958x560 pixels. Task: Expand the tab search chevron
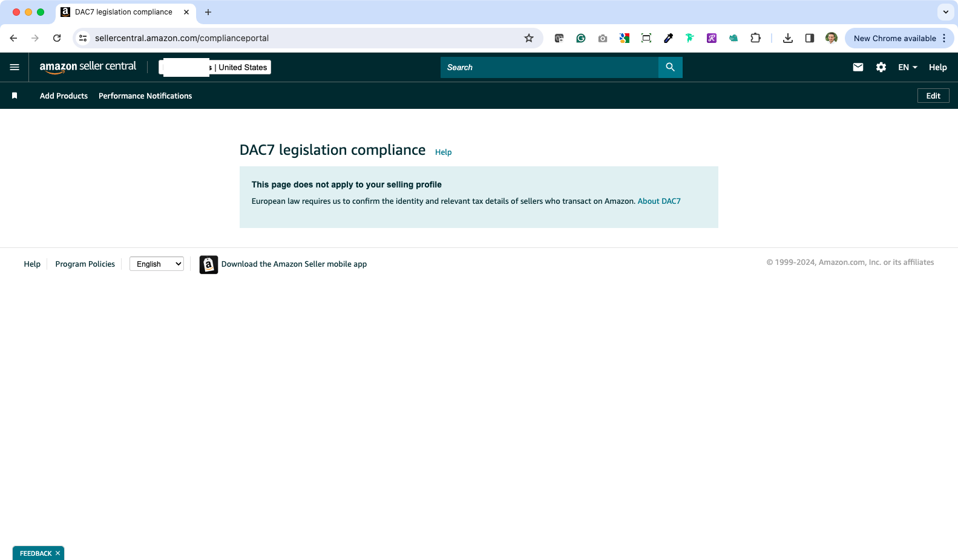pyautogui.click(x=946, y=12)
